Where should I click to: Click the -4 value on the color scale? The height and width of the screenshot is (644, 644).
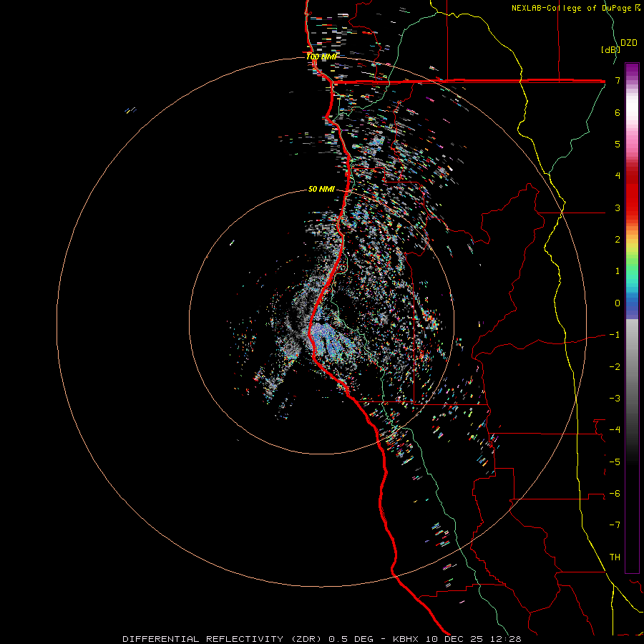point(615,429)
